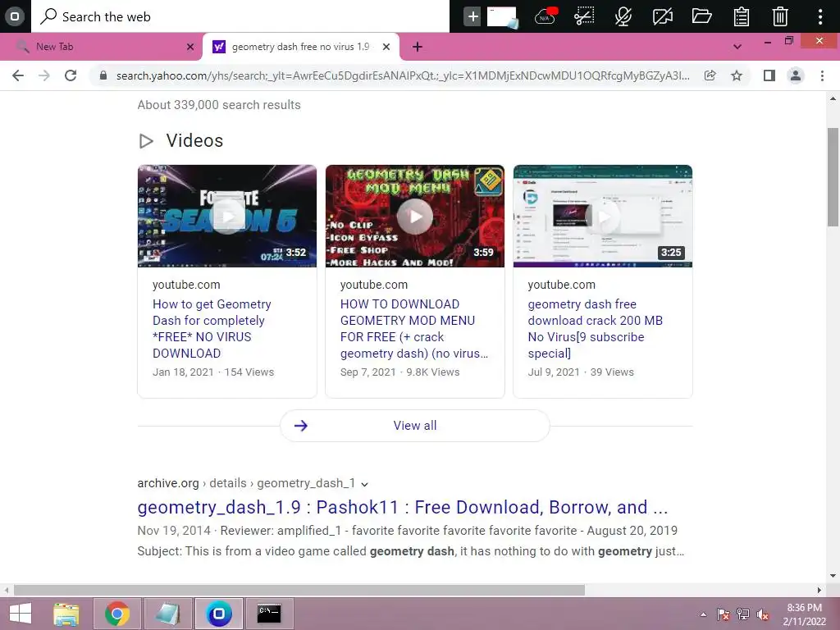840x630 pixels.
Task: Open Command Prompt from taskbar
Action: (x=269, y=614)
